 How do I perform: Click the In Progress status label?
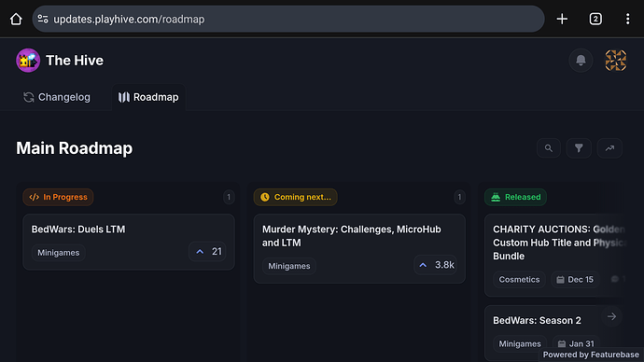pos(58,197)
